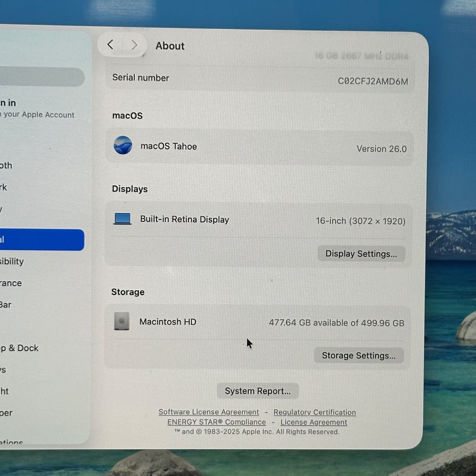Screen dimensions: 476x476
Task: Select the sidebar item ending in '& Dock'
Action: [x=19, y=348]
